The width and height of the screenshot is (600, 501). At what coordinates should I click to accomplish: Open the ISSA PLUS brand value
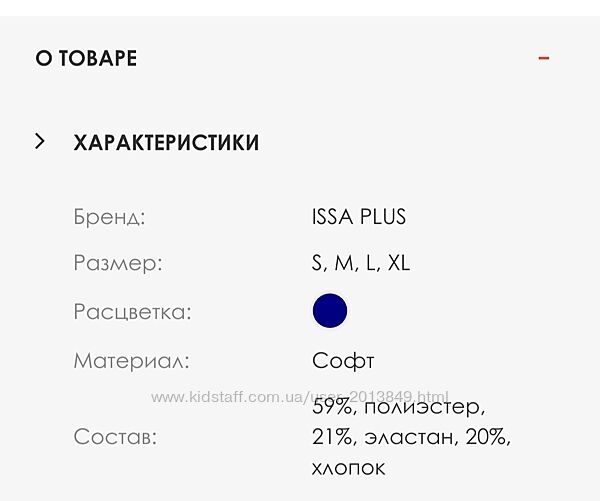pos(358,217)
